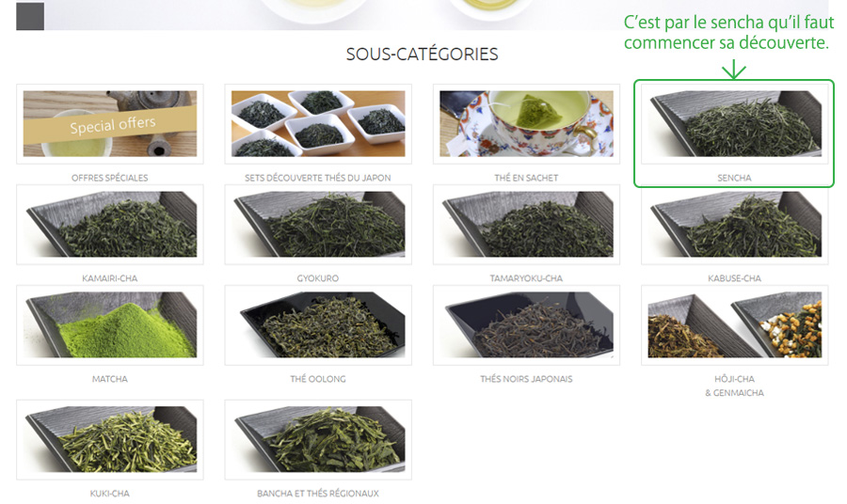Select the Kabuse-cha tea thumbnail

735,225
